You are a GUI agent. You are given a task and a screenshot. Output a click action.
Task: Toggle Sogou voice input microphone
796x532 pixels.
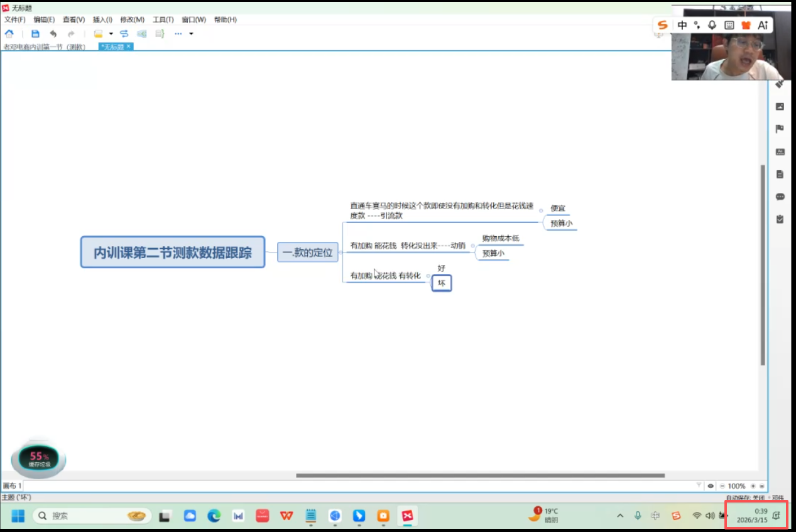[712, 25]
